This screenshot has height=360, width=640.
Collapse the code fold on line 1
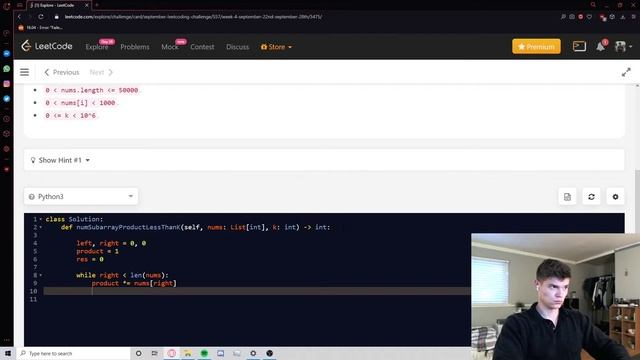pos(40,219)
